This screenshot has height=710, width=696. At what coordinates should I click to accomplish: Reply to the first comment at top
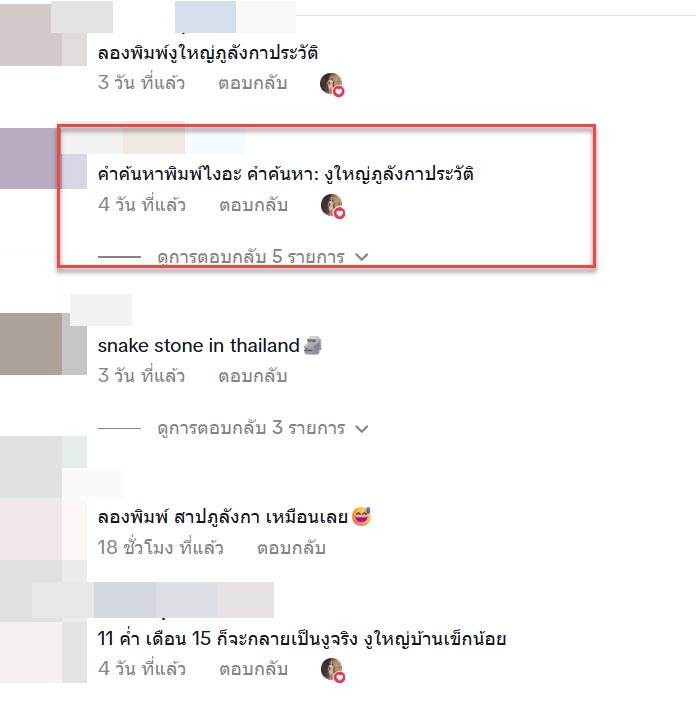[253, 83]
